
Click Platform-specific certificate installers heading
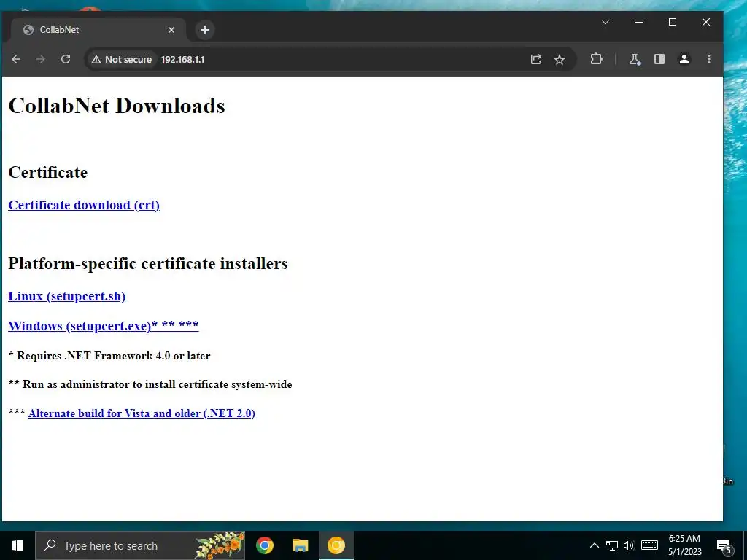pos(148,263)
